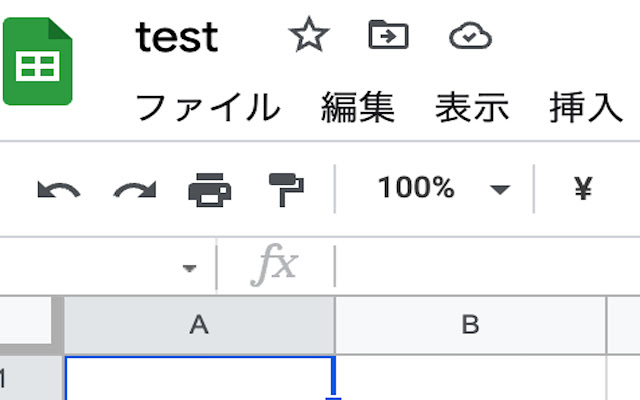The height and width of the screenshot is (400, 640).
Task: Check the cloud save status icon
Action: (x=470, y=36)
